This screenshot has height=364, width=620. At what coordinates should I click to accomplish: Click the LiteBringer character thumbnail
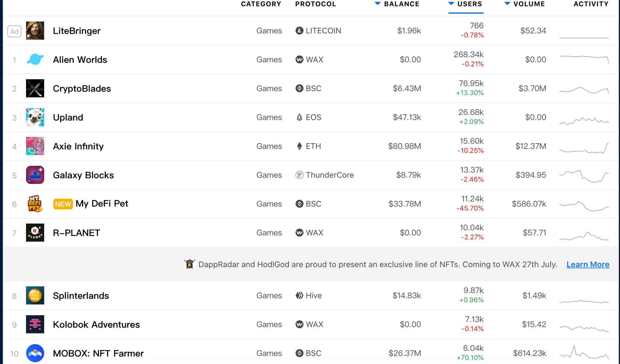tap(35, 31)
